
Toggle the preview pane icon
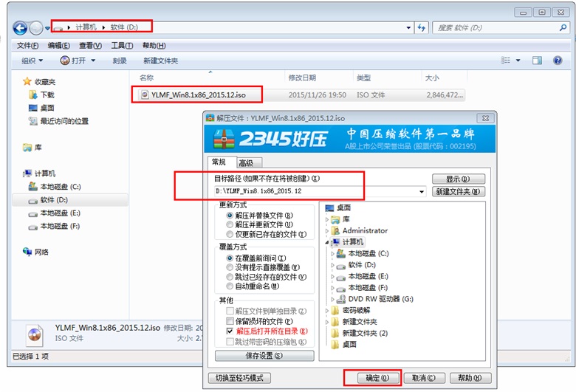coord(537,61)
